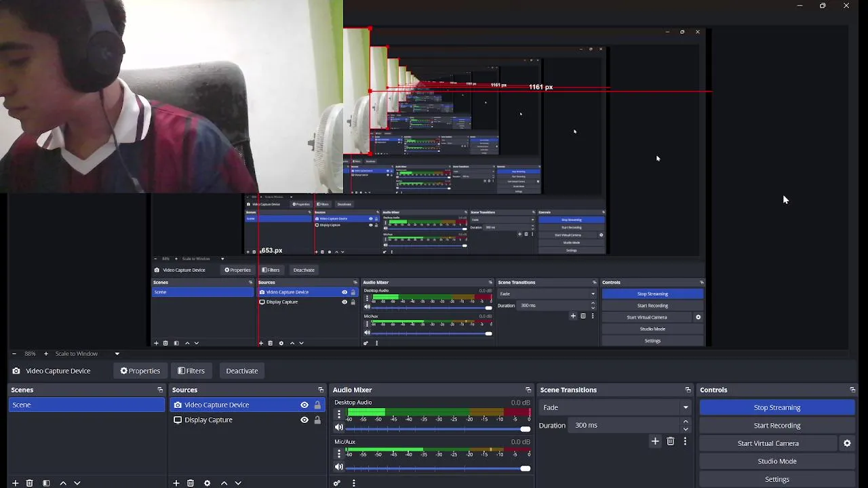Mute the Mic/Aux

pos(339,467)
